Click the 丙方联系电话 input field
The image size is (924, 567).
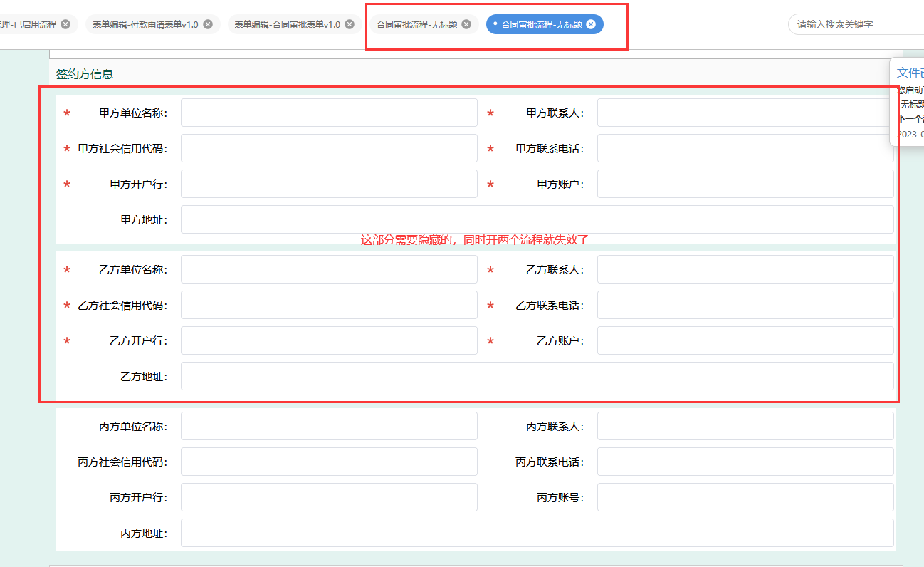(745, 462)
